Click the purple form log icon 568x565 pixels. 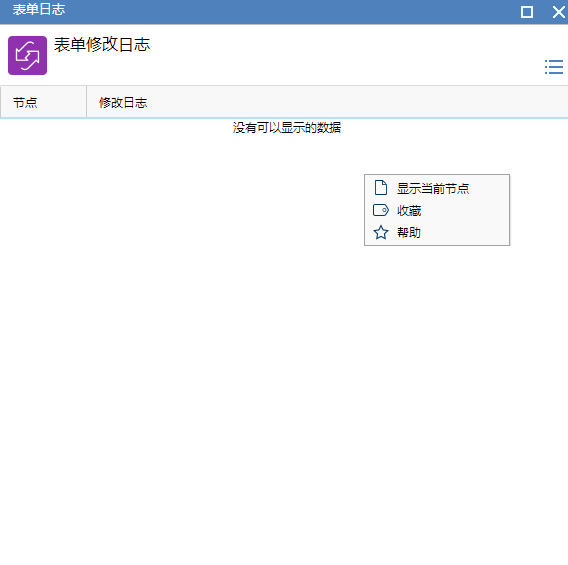click(x=28, y=55)
